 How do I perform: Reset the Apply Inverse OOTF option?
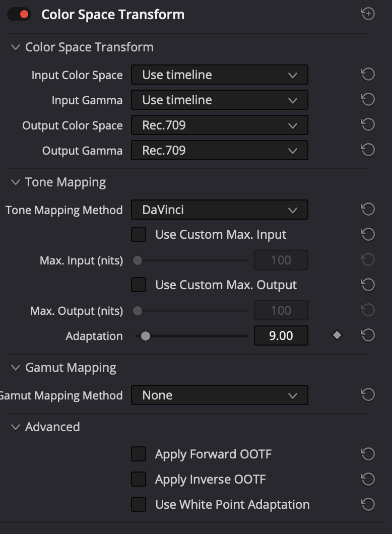tap(368, 479)
